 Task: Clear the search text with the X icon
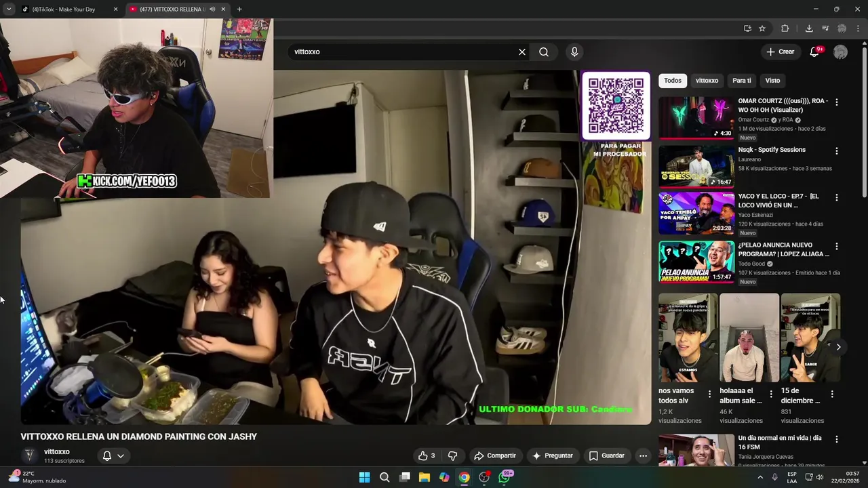[x=522, y=52]
